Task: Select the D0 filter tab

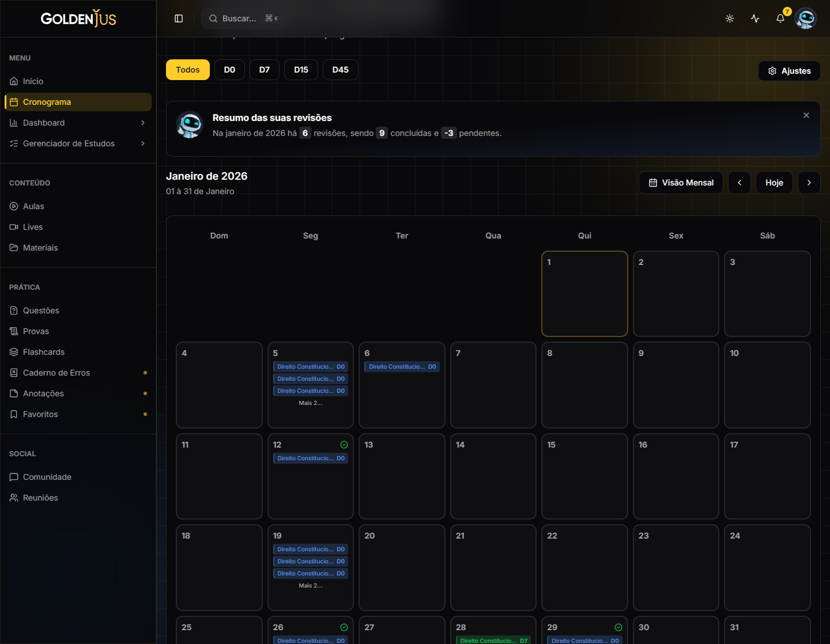Action: coord(229,70)
